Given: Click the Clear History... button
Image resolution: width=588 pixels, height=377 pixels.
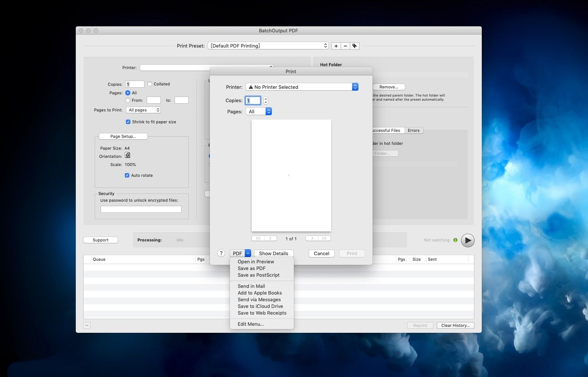Looking at the screenshot, I should [x=455, y=325].
